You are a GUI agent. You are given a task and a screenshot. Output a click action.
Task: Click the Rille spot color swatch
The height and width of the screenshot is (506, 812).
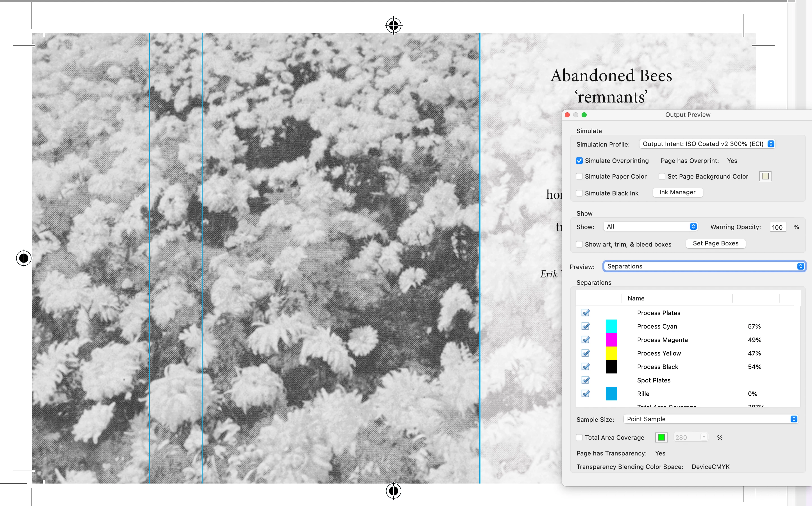(611, 394)
